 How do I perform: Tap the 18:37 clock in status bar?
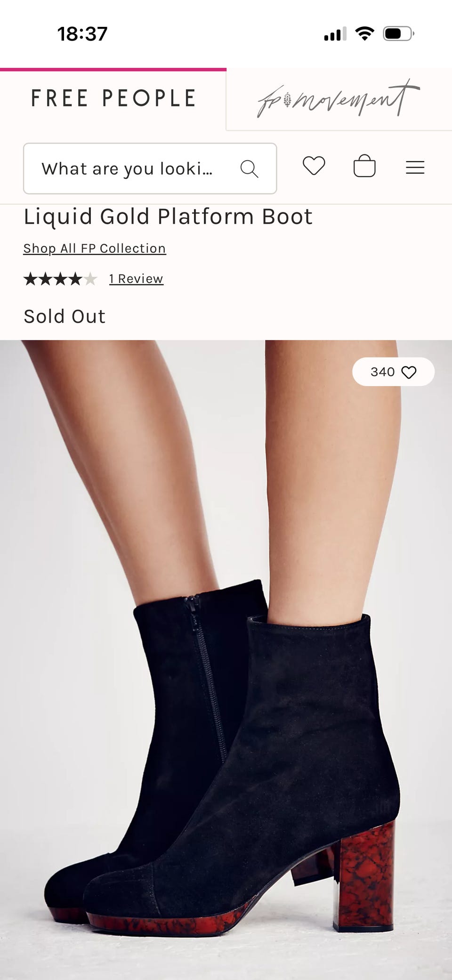click(82, 34)
